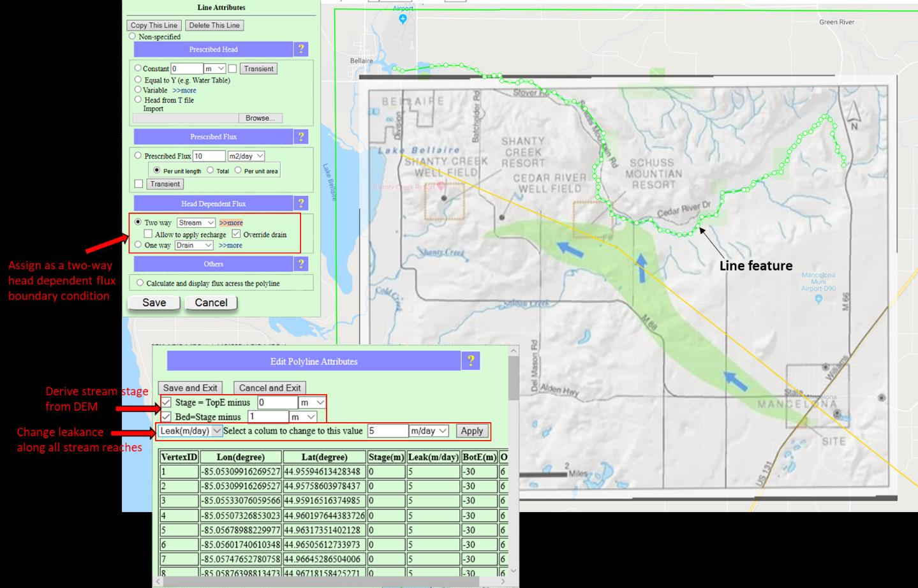Select Two way head dependent flux radio
Screen dimensions: 918x588
click(x=138, y=222)
